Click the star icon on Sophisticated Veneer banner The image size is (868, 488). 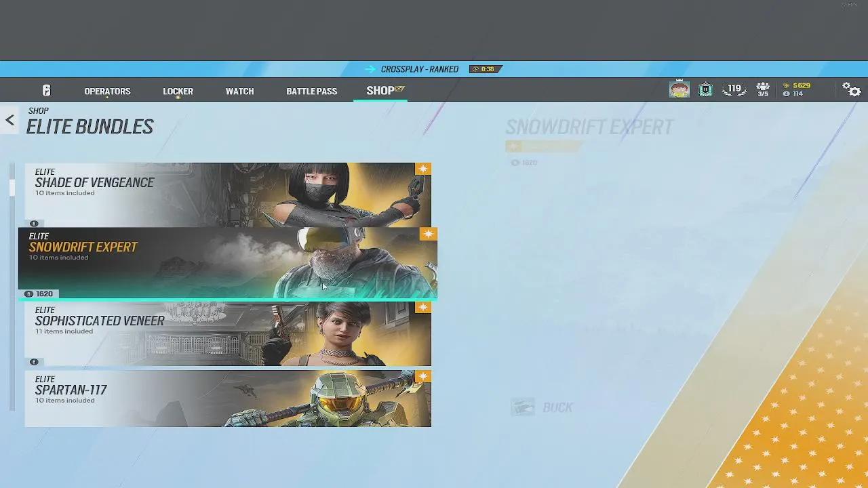(x=423, y=307)
